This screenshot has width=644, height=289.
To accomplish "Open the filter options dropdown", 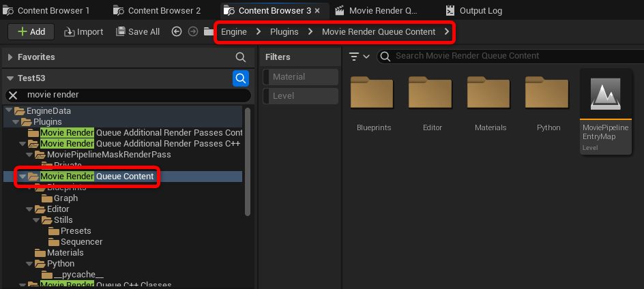I will 360,57.
